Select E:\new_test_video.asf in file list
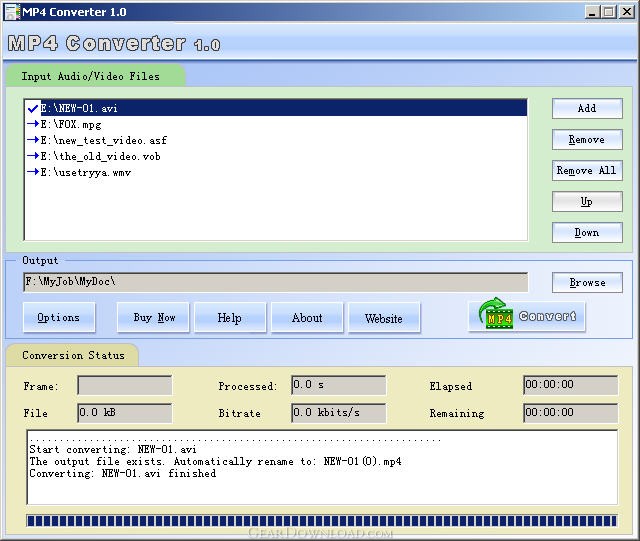Image resolution: width=640 pixels, height=541 pixels. (x=275, y=140)
